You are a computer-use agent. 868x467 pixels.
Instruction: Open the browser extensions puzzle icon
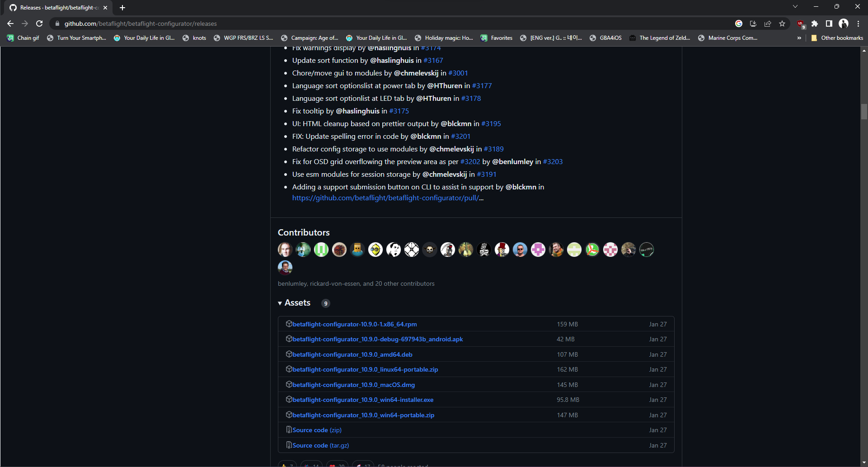815,24
